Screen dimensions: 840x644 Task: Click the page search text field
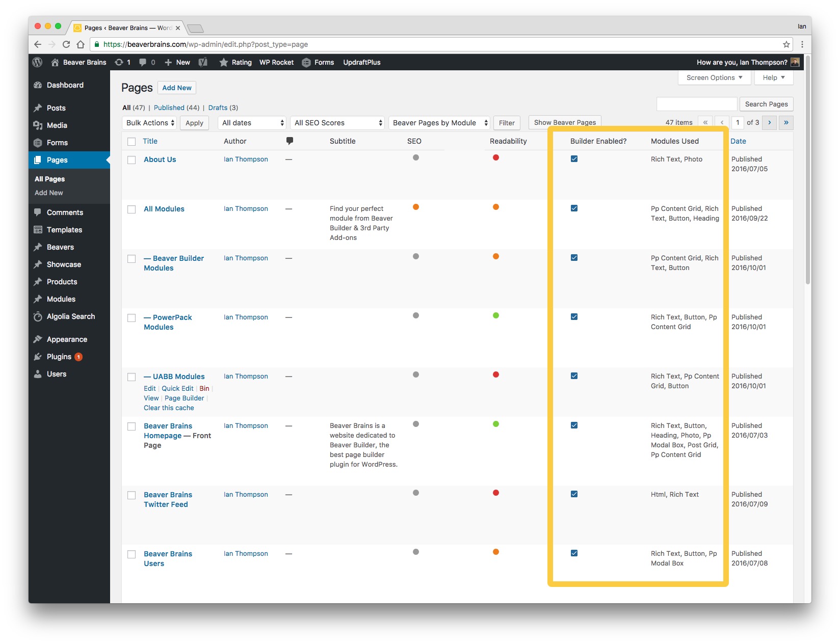(x=697, y=104)
